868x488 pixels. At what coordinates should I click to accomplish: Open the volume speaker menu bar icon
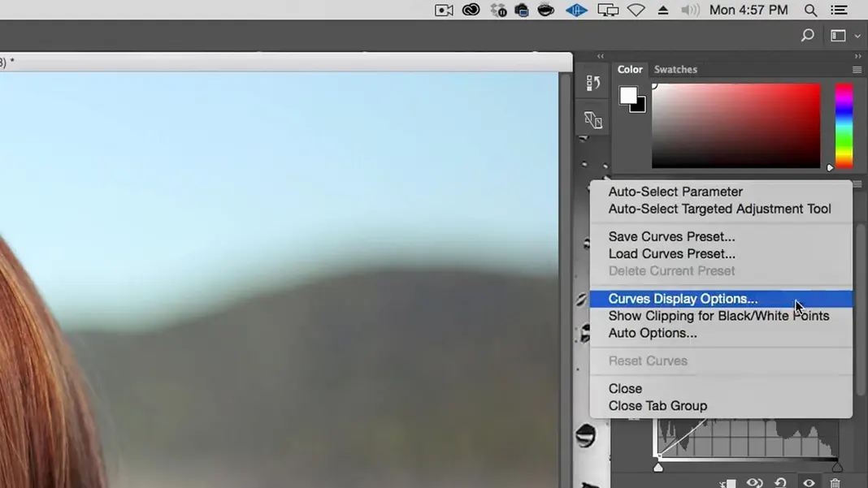690,10
